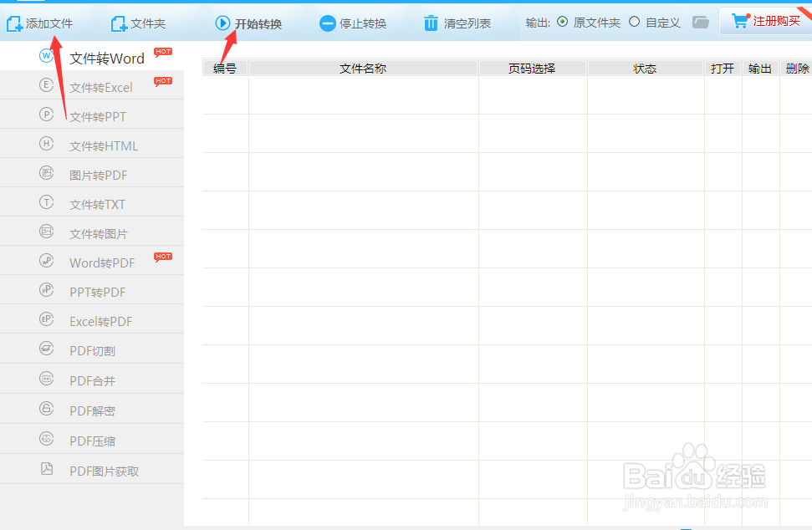The height and width of the screenshot is (530, 812).
Task: Click the 文件转TXT circular T icon
Action: (46, 201)
